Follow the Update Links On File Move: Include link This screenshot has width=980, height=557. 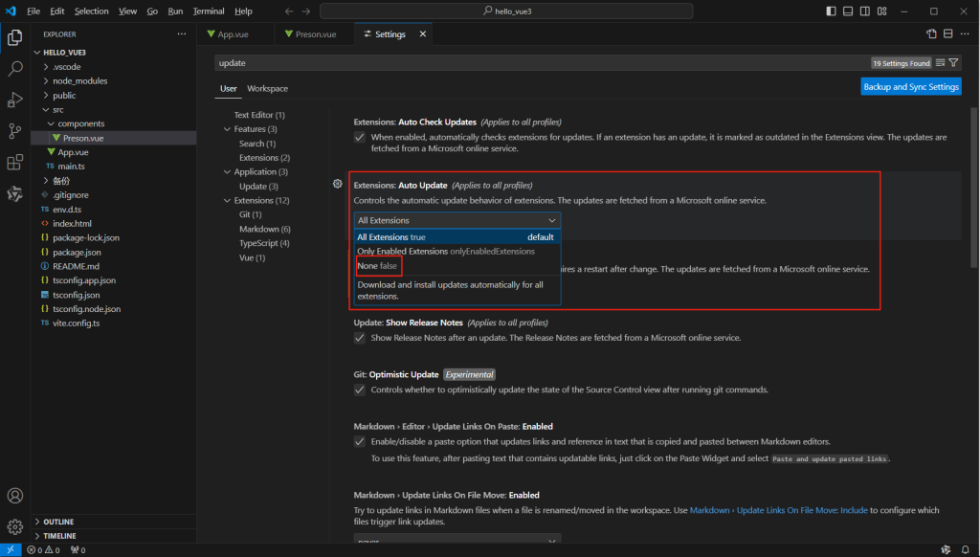coord(778,511)
